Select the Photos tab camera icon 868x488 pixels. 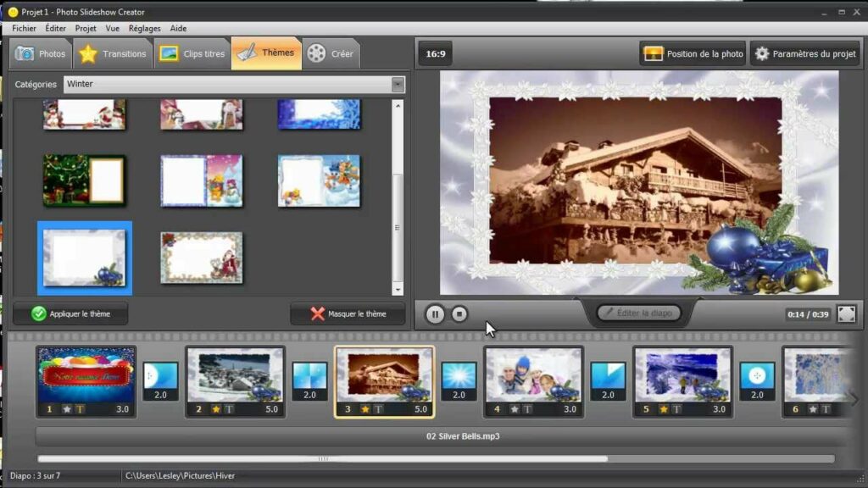25,53
